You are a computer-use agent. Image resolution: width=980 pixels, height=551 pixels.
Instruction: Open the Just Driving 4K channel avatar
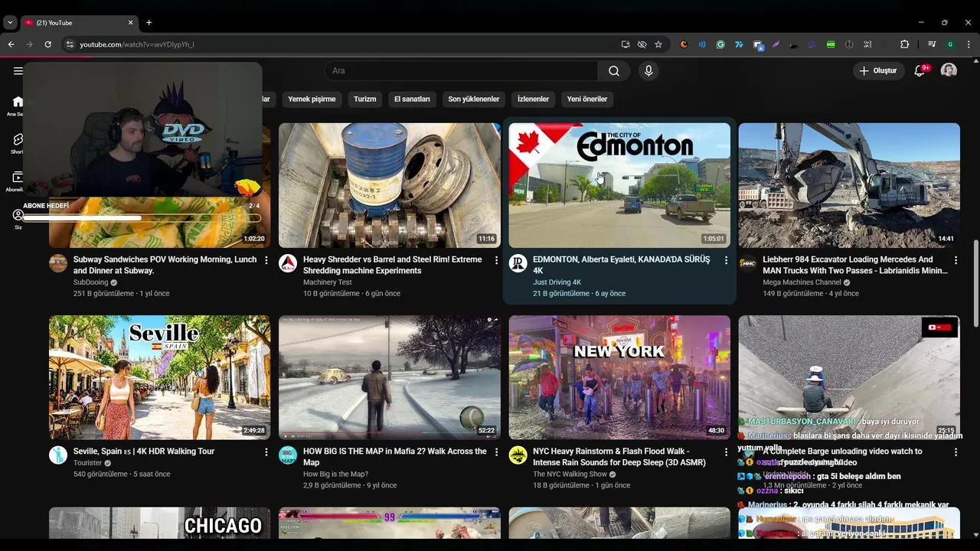coord(518,263)
